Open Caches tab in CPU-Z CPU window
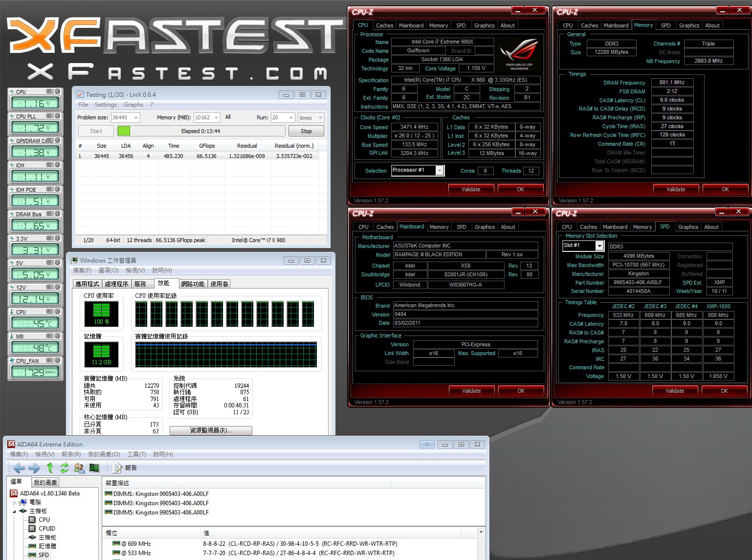This screenshot has height=560, width=752. 384,25
